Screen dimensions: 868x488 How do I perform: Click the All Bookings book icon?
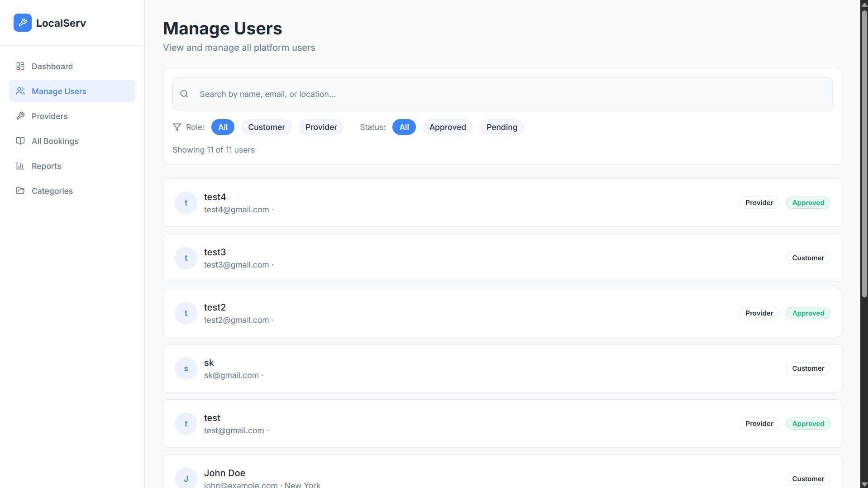pyautogui.click(x=20, y=141)
